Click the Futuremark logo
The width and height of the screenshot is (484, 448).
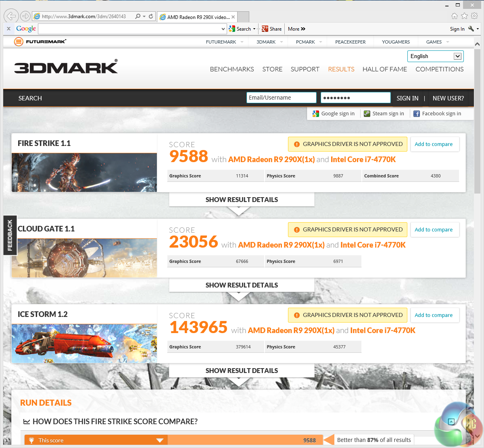pyautogui.click(x=40, y=42)
